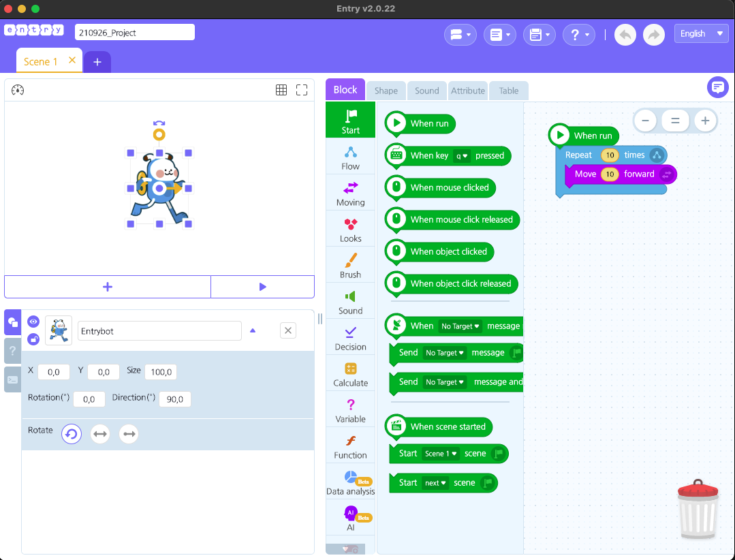The image size is (735, 560).
Task: Toggle Entrybot lock icon
Action: coord(33,339)
